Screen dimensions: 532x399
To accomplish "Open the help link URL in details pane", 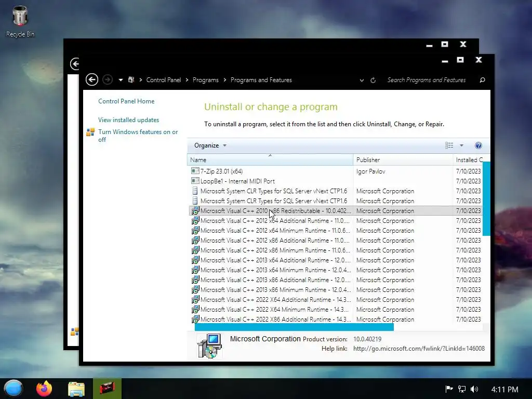I will (x=419, y=349).
